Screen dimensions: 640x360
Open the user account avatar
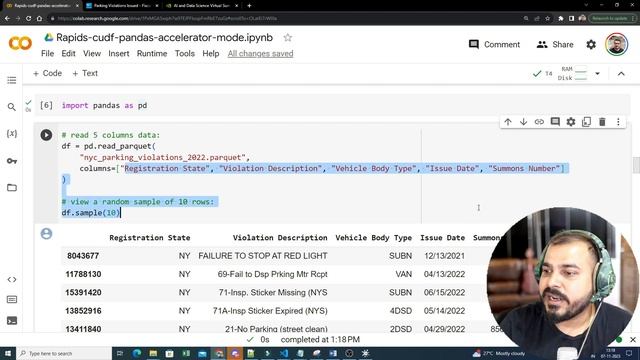(616, 44)
